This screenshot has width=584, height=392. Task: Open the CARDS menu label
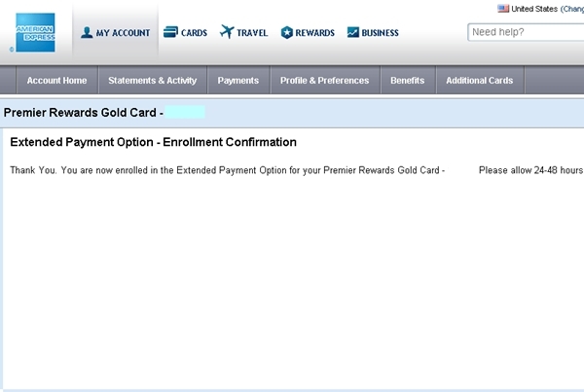pyautogui.click(x=194, y=33)
